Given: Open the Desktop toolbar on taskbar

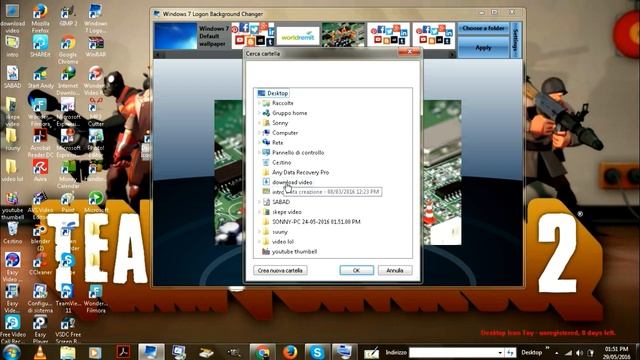Looking at the screenshot, I should coord(531,352).
